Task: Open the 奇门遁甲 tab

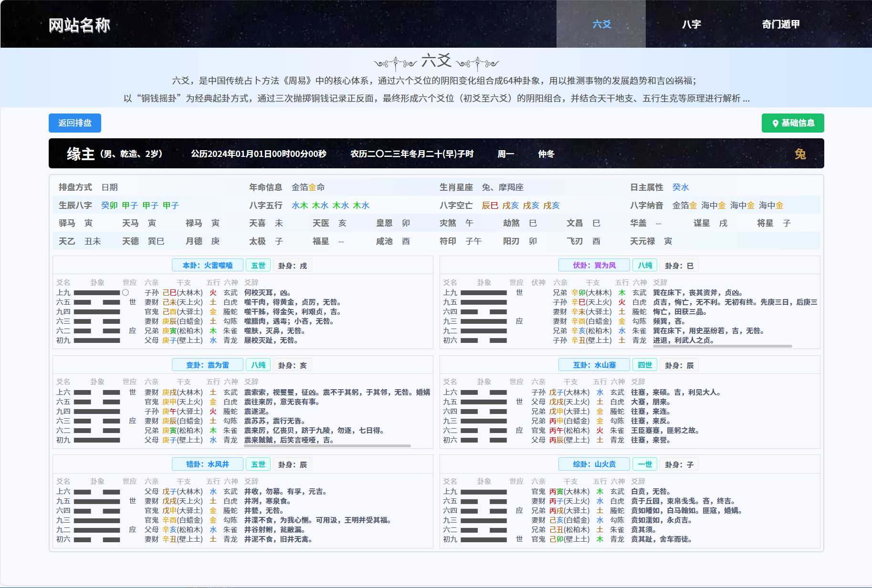Action: point(780,24)
